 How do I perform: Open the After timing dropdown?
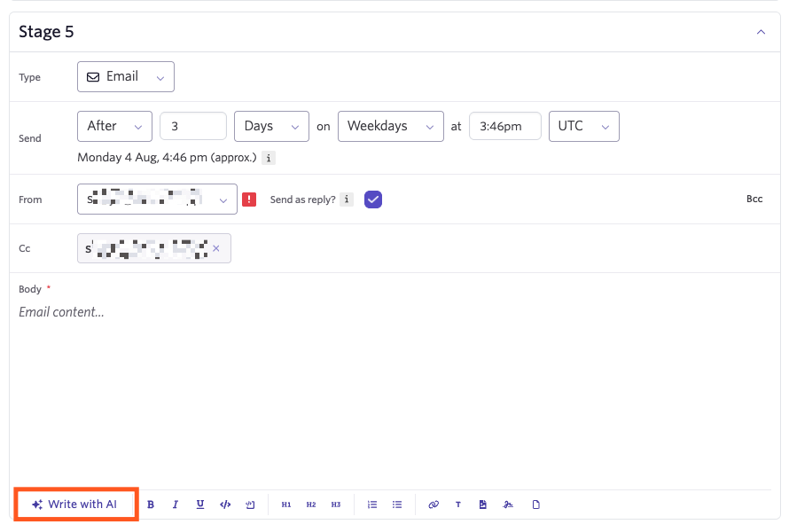click(114, 126)
